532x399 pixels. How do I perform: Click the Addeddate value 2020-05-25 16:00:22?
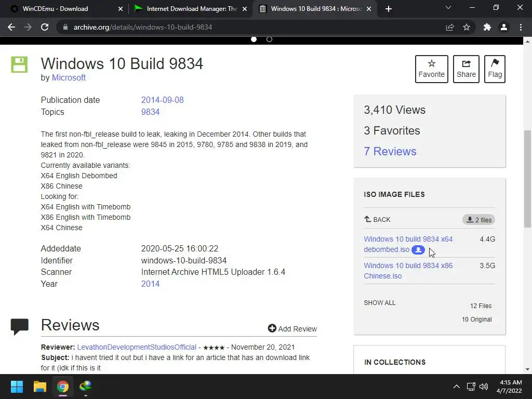tap(180, 249)
